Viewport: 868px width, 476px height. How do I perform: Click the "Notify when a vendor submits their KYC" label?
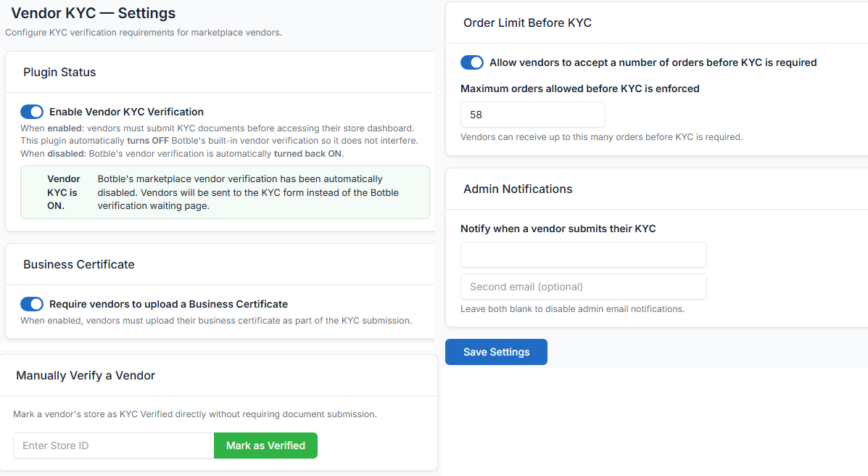[x=558, y=229]
